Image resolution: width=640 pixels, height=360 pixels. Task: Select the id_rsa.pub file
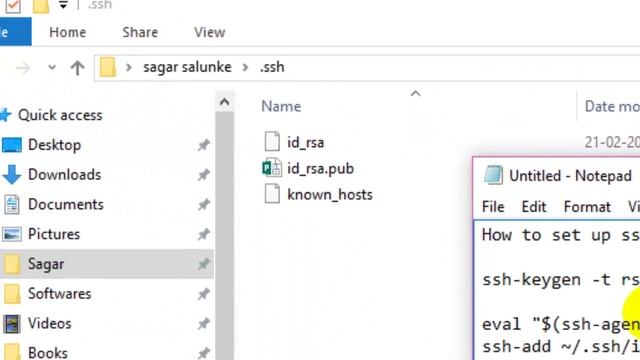click(320, 169)
